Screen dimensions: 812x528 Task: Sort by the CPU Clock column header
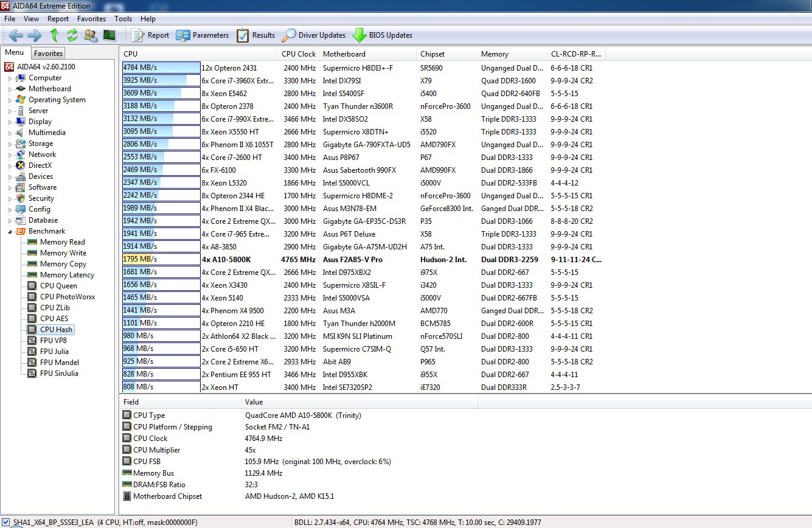298,54
